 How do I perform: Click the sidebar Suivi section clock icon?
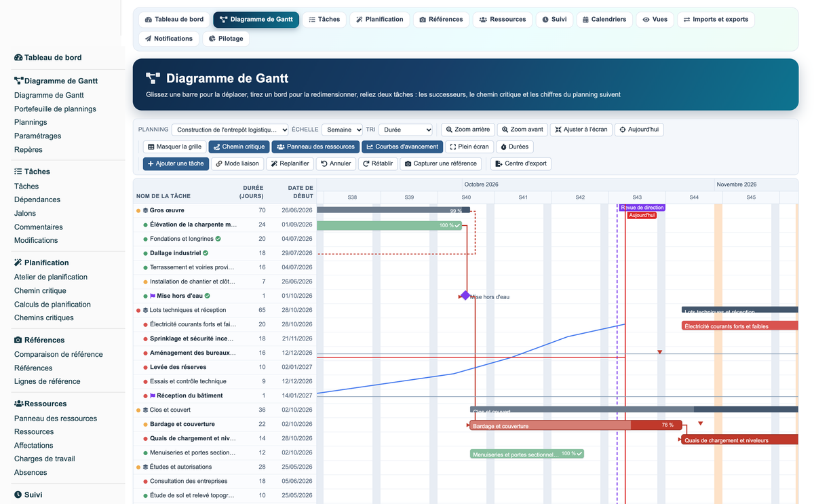[x=18, y=495]
